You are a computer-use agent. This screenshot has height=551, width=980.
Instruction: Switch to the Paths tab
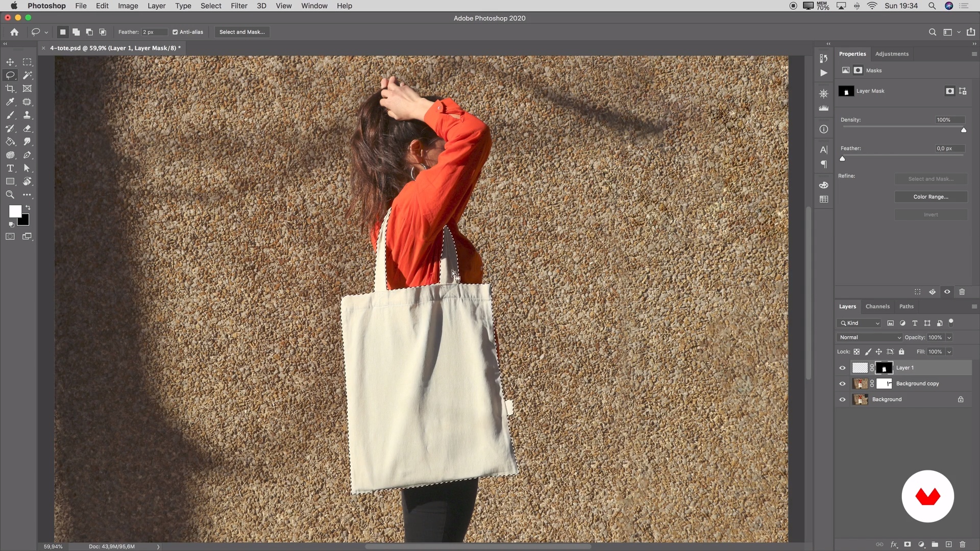[906, 307]
